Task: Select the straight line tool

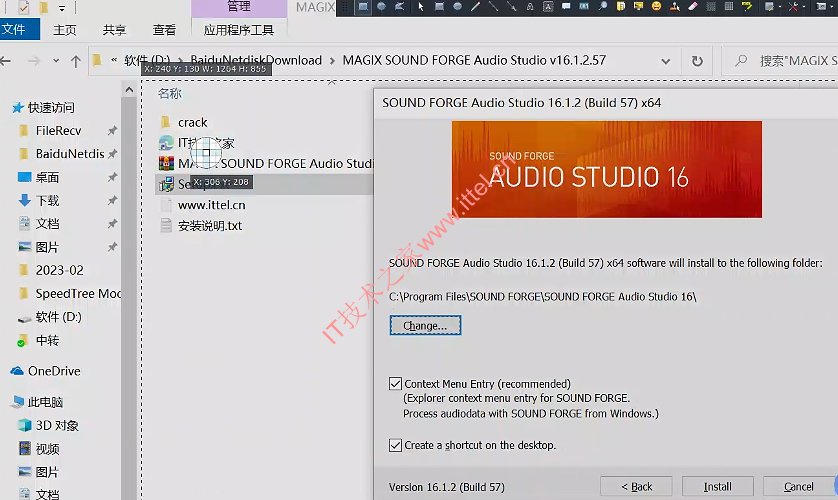Action: coord(493,6)
